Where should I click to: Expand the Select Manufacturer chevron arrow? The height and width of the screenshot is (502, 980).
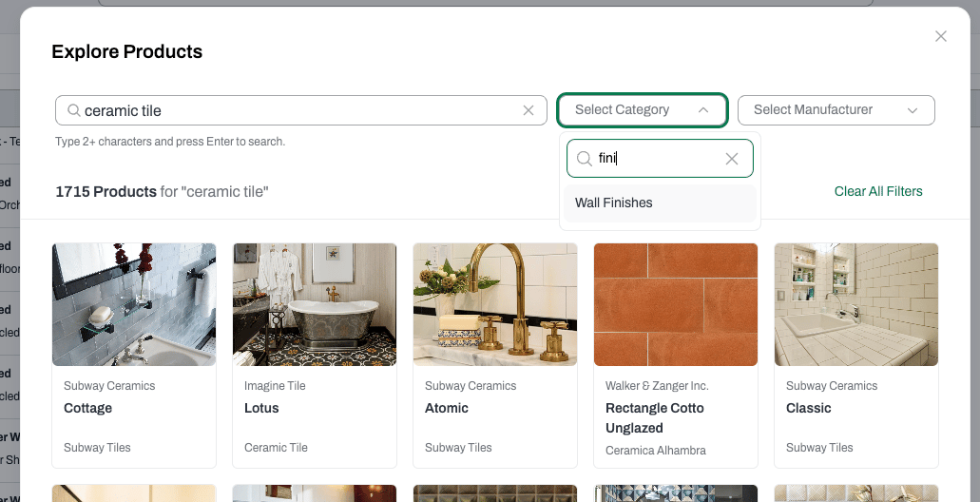coord(912,110)
